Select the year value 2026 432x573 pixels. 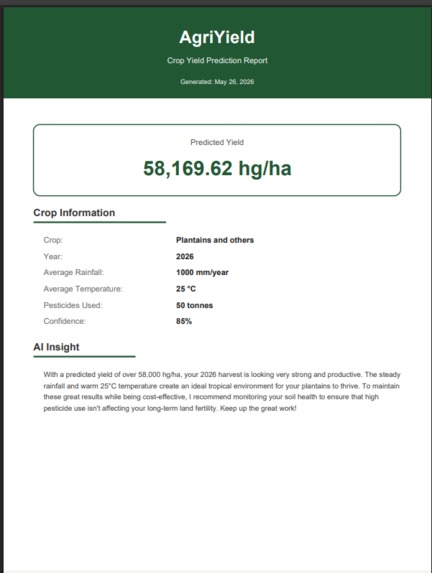185,257
